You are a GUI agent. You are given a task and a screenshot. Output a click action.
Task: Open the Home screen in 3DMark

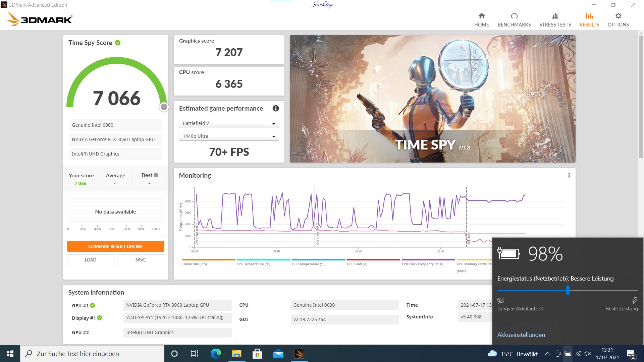(x=481, y=18)
